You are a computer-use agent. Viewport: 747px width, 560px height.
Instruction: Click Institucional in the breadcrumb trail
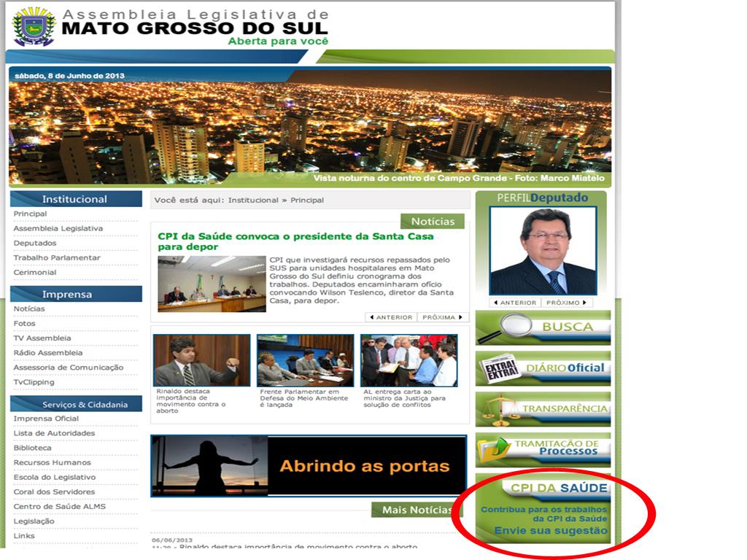click(251, 200)
